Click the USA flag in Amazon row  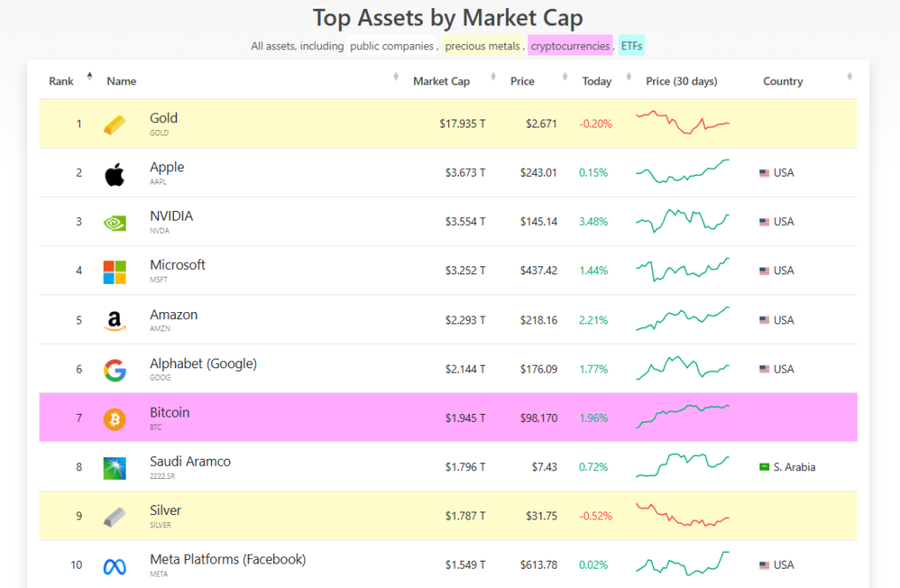pyautogui.click(x=764, y=320)
